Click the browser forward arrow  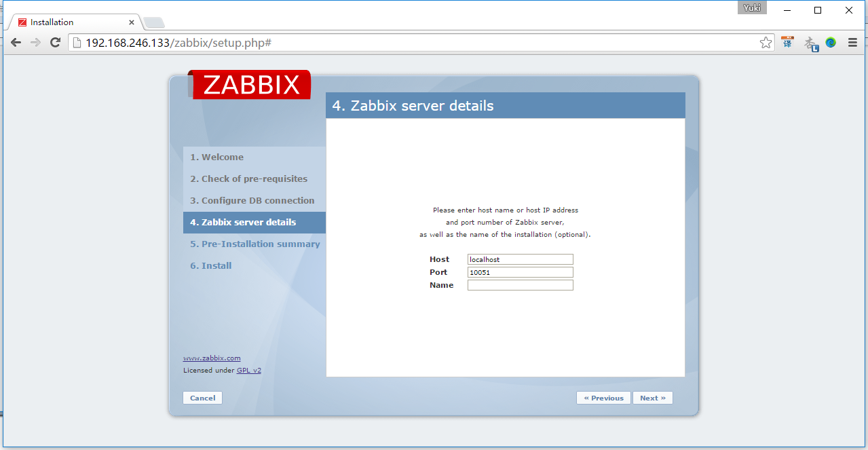36,43
